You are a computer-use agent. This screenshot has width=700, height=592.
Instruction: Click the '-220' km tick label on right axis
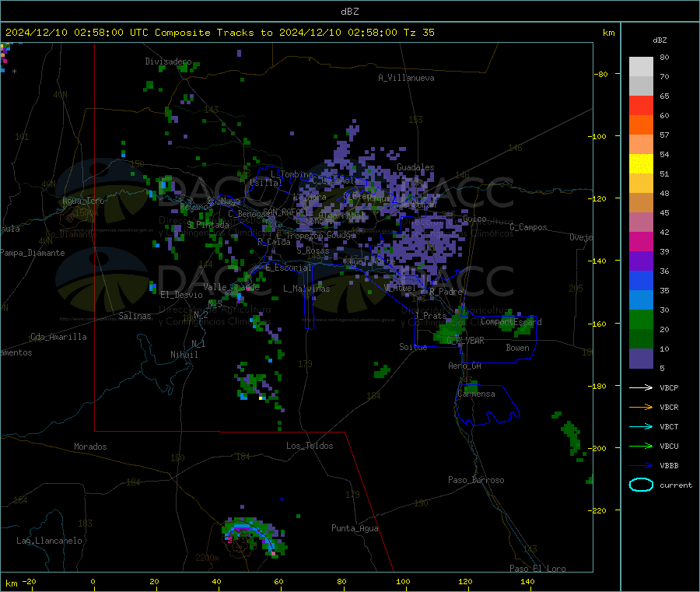click(599, 510)
